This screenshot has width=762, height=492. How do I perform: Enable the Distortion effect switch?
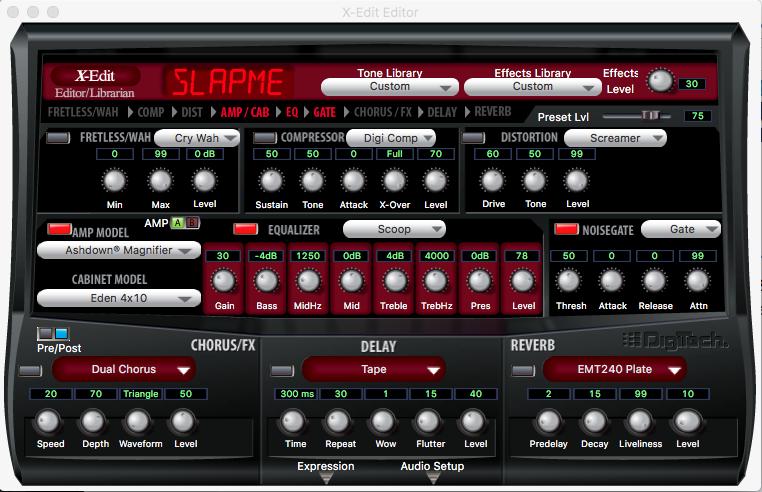tap(473, 138)
